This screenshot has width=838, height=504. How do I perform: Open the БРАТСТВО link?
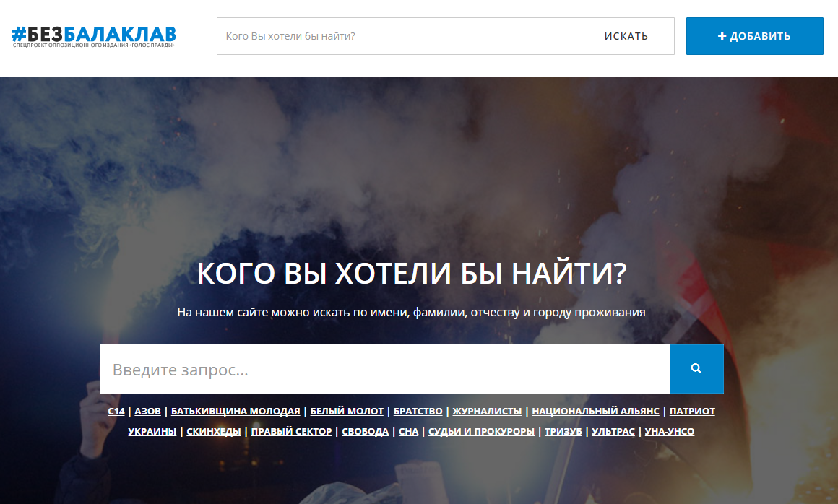(x=418, y=411)
